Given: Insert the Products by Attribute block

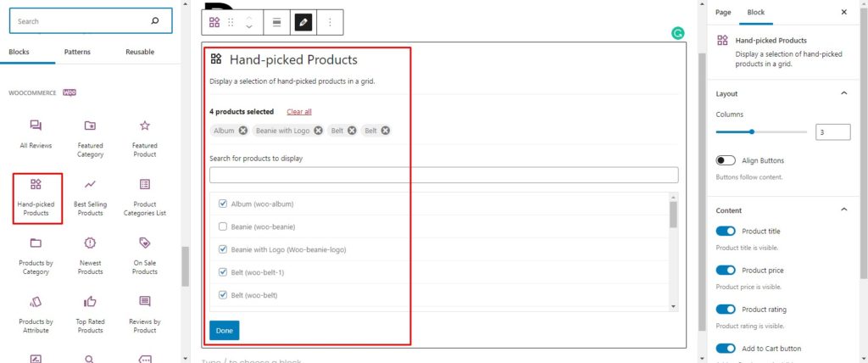Looking at the screenshot, I should [36, 315].
